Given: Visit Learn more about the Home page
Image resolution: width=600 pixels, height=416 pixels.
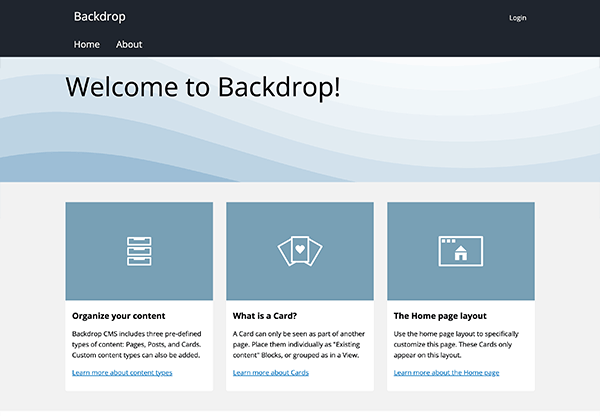Looking at the screenshot, I should pos(446,372).
